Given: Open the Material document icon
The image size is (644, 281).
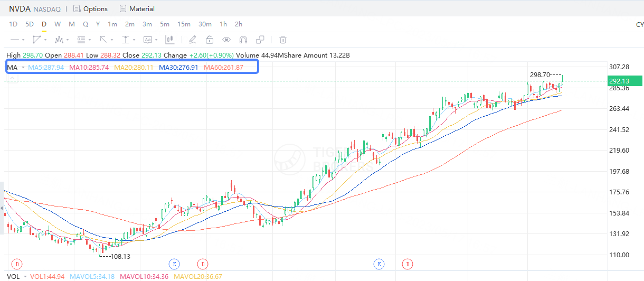Looking at the screenshot, I should coord(123,8).
